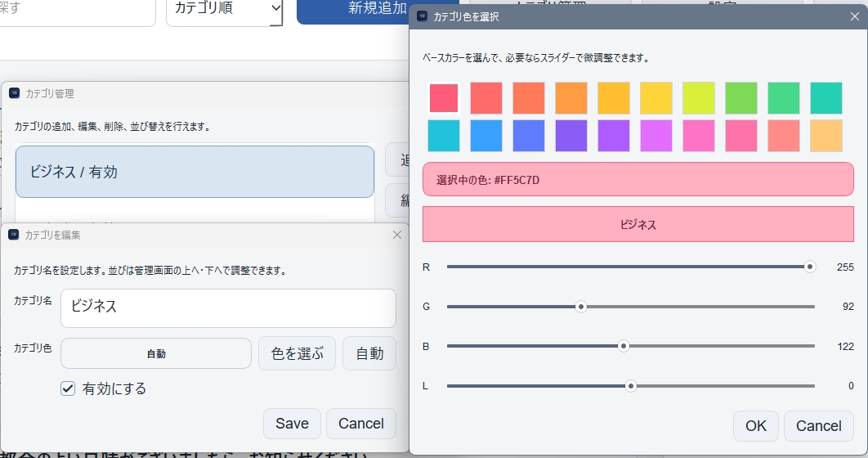The height and width of the screenshot is (458, 868).
Task: Choose the teal swatch in first row
Action: click(826, 98)
